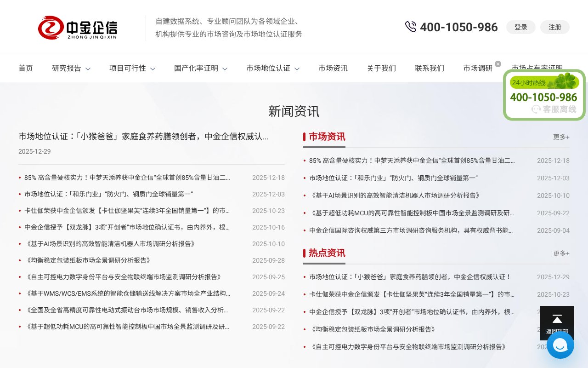Click the 登录 button
Image resolution: width=588 pixels, height=368 pixels.
click(521, 27)
